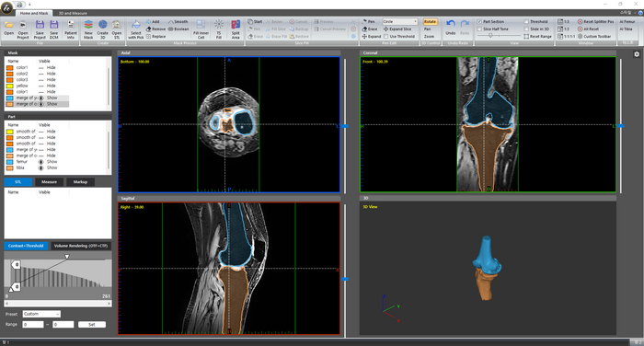The height and width of the screenshot is (346, 644).
Task: Choose Select with Pick tool
Action: tap(136, 29)
